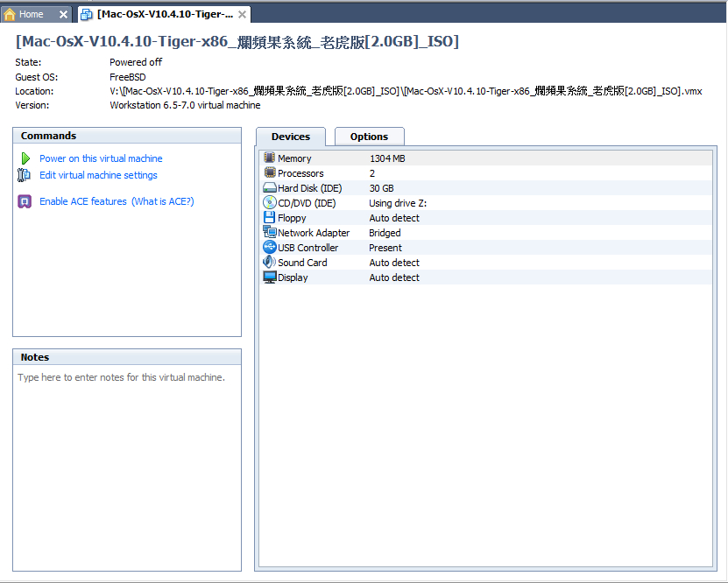Screen dimensions: 728x583
Task: Click the Version: field label
Action: pos(32,105)
